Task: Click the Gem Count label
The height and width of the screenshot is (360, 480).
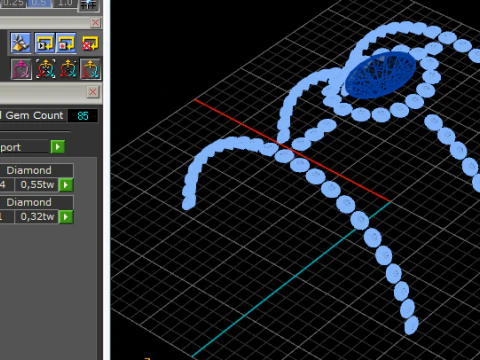Action: click(x=34, y=116)
